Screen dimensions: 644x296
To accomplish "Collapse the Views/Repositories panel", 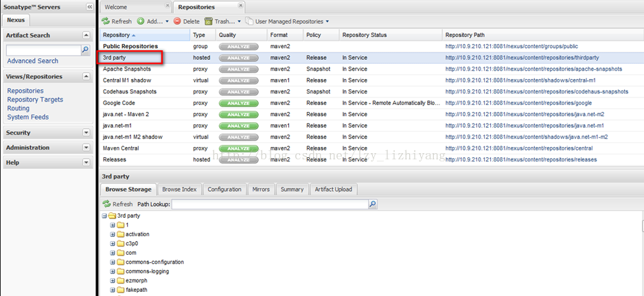I will tap(86, 76).
